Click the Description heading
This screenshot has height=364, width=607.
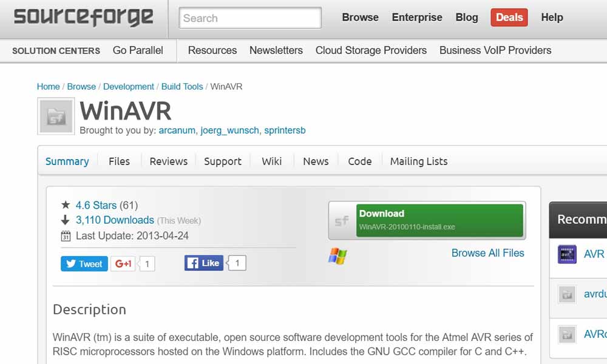click(89, 309)
